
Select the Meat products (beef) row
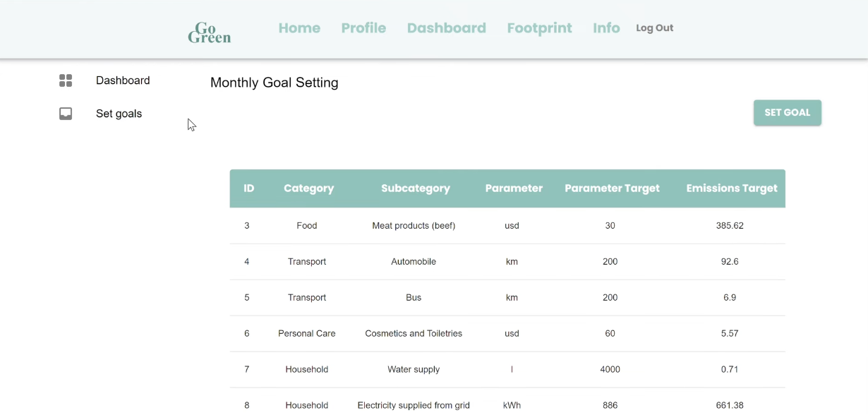tap(414, 226)
